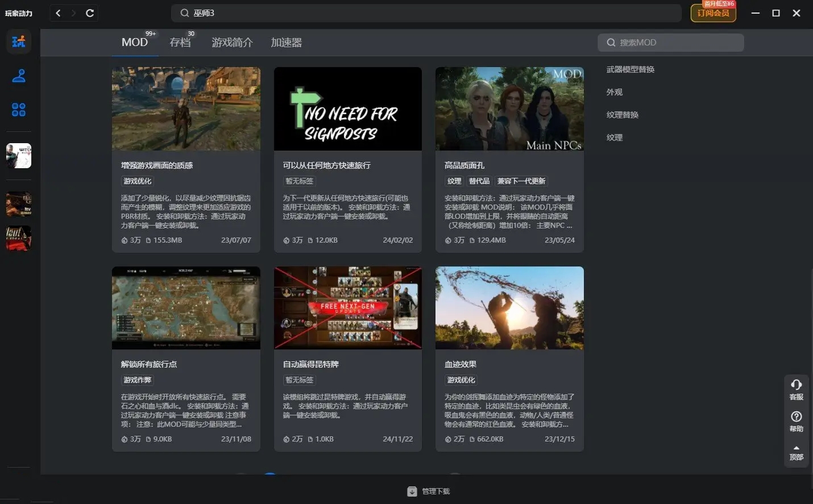Click the 巫师3 search field
The width and height of the screenshot is (813, 504).
click(x=426, y=13)
